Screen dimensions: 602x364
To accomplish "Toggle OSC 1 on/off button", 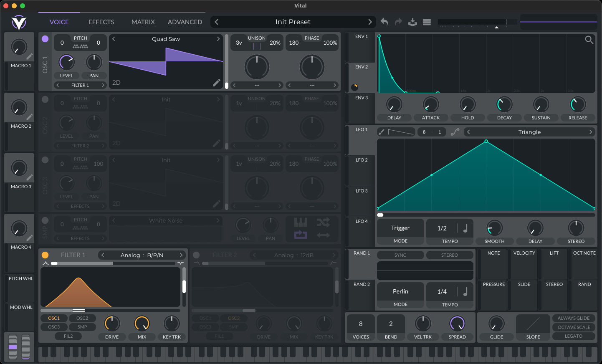I will (45, 39).
